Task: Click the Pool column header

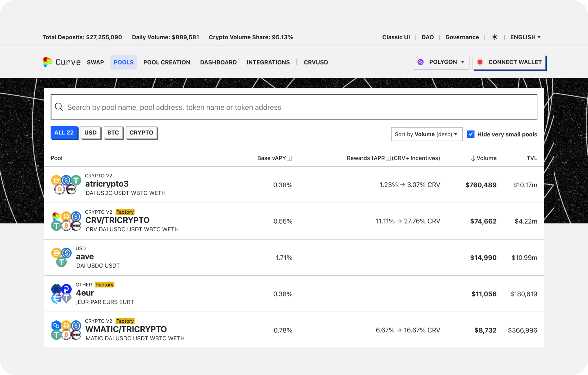Action: coord(56,158)
